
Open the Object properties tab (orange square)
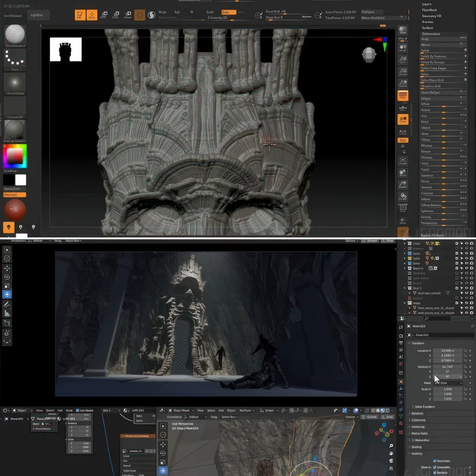401,382
